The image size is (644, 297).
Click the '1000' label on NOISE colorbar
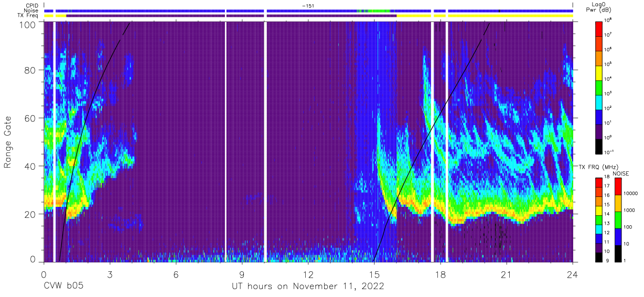tap(630, 211)
